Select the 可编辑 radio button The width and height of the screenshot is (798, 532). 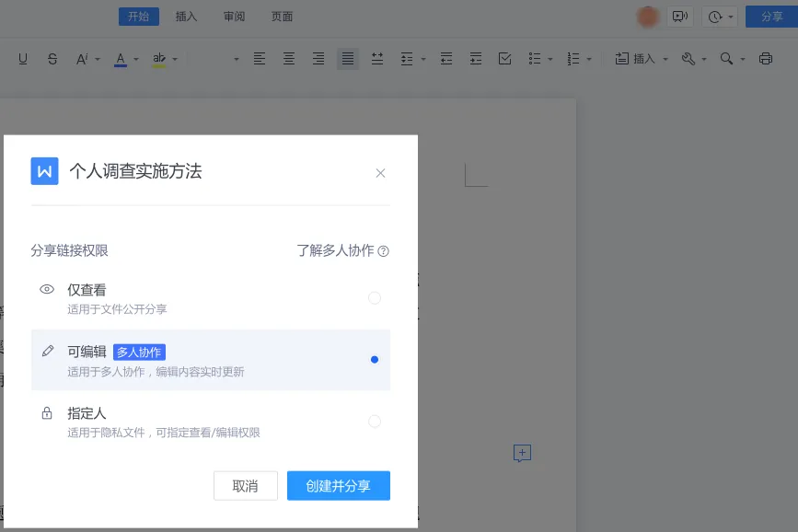pos(375,359)
